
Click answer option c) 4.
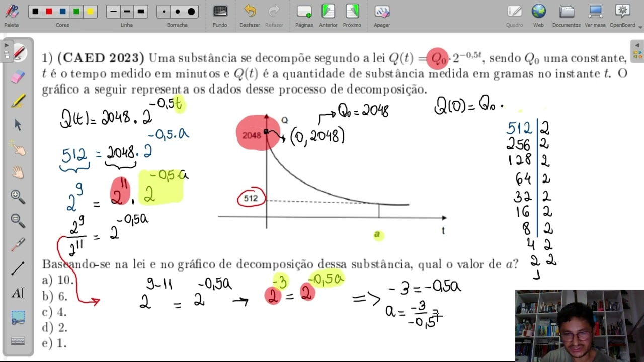pos(54,312)
